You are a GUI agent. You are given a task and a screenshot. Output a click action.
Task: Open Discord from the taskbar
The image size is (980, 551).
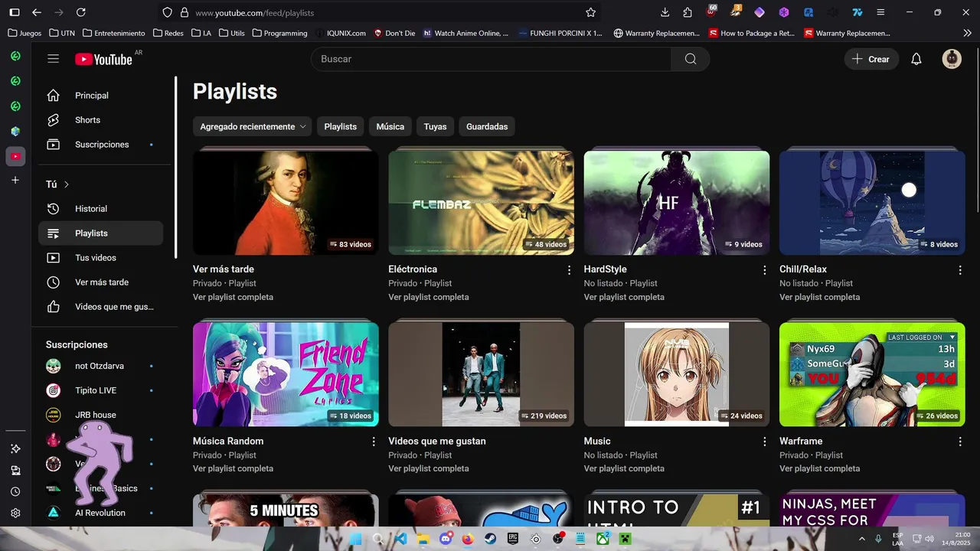[x=446, y=539]
